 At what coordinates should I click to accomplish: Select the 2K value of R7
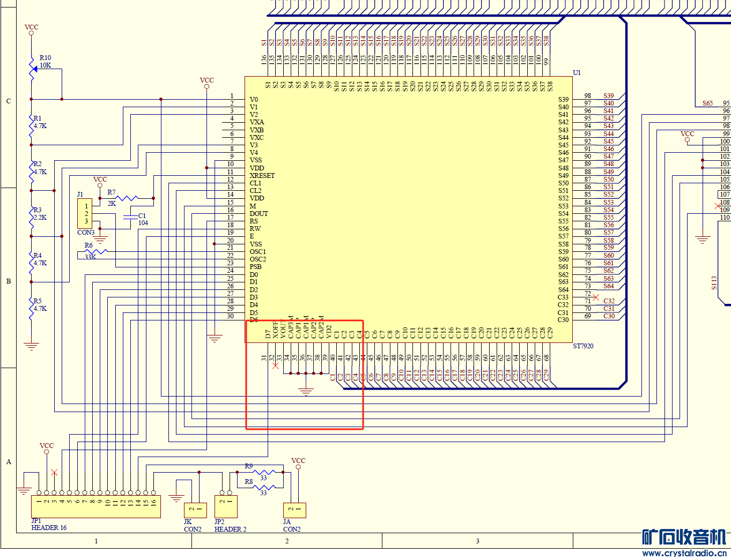(112, 204)
